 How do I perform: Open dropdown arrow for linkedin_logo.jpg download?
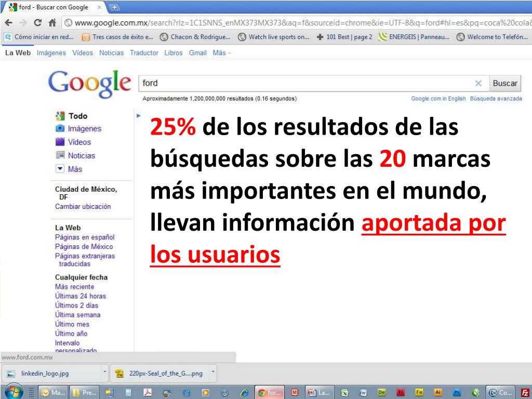[104, 372]
